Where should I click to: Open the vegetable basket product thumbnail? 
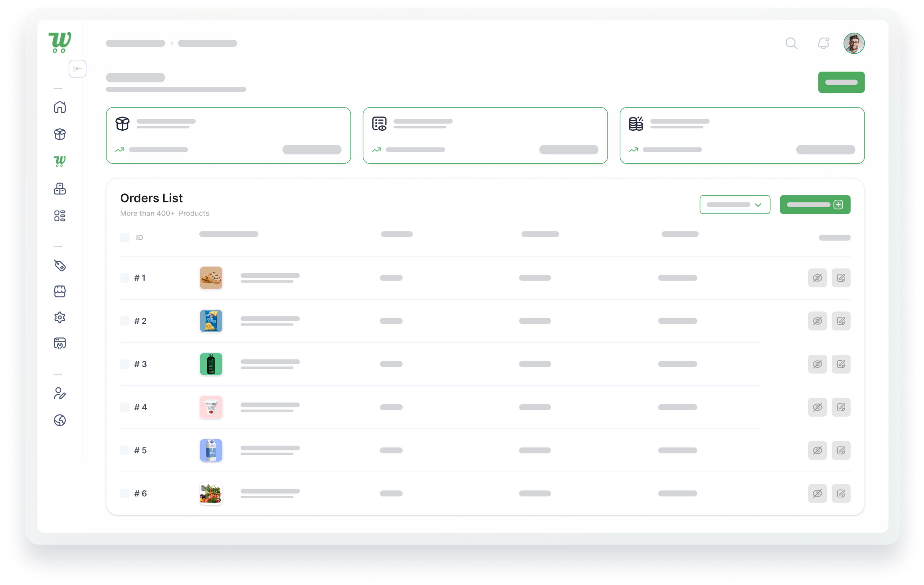pyautogui.click(x=211, y=494)
